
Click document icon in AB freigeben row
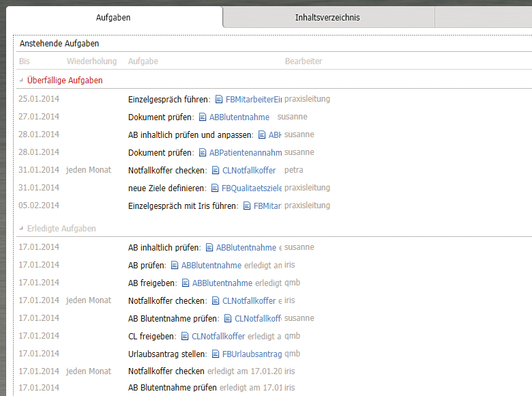coord(186,283)
